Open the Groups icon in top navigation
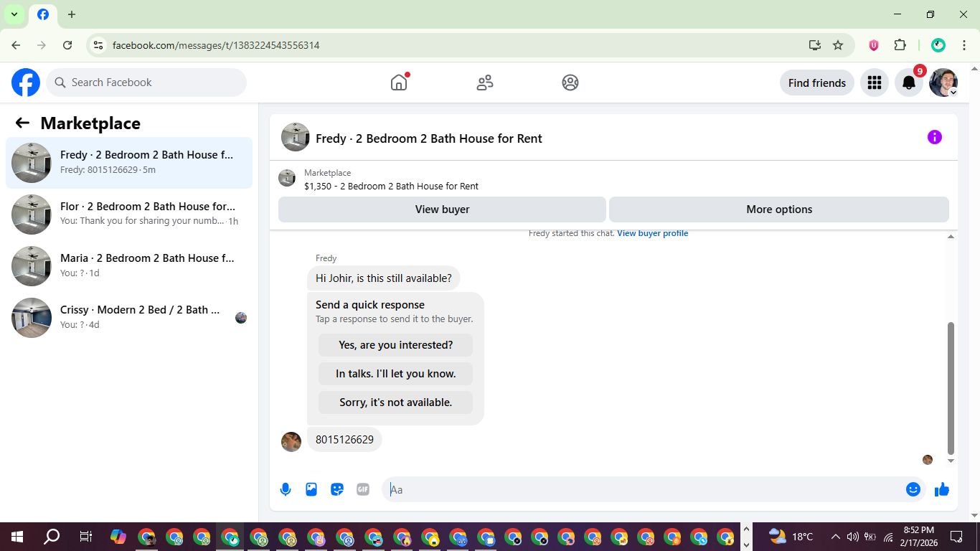The image size is (980, 551). pos(570,83)
